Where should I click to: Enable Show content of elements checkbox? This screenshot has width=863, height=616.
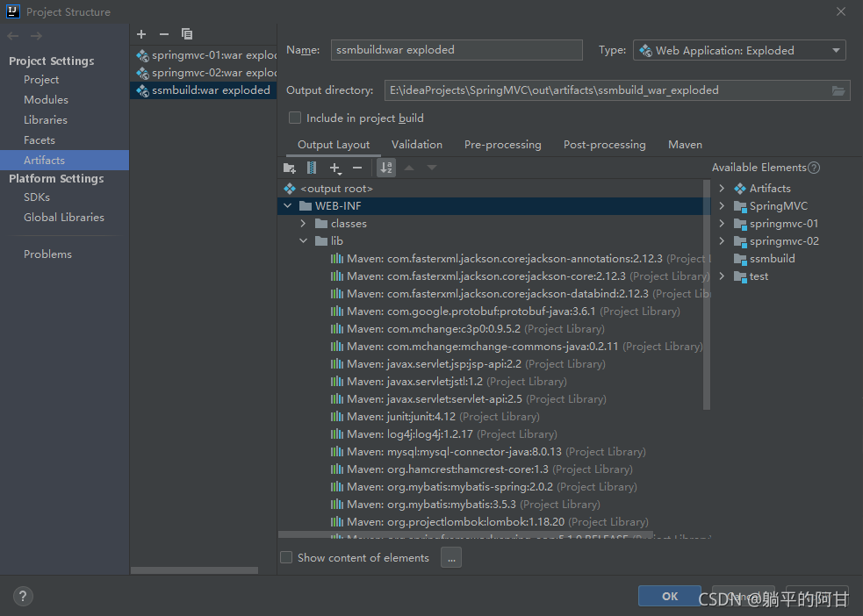pyautogui.click(x=286, y=558)
